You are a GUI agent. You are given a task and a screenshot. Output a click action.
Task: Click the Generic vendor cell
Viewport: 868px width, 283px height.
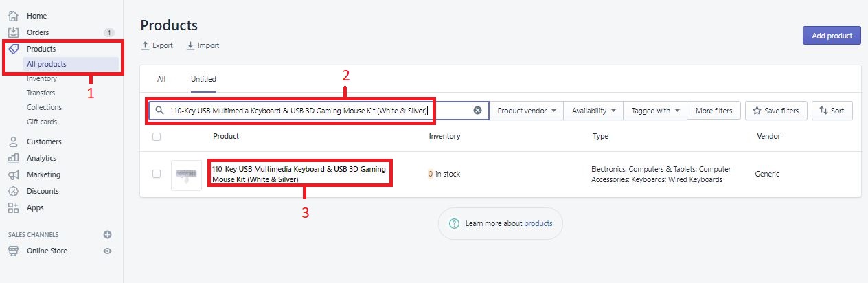pos(767,174)
